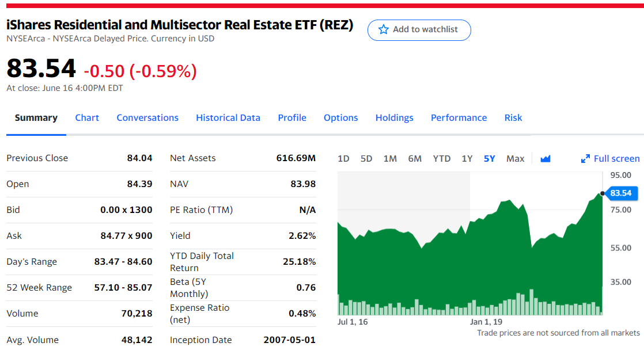The height and width of the screenshot is (358, 644).
Task: Click the Add to watchlist button
Action: point(419,30)
